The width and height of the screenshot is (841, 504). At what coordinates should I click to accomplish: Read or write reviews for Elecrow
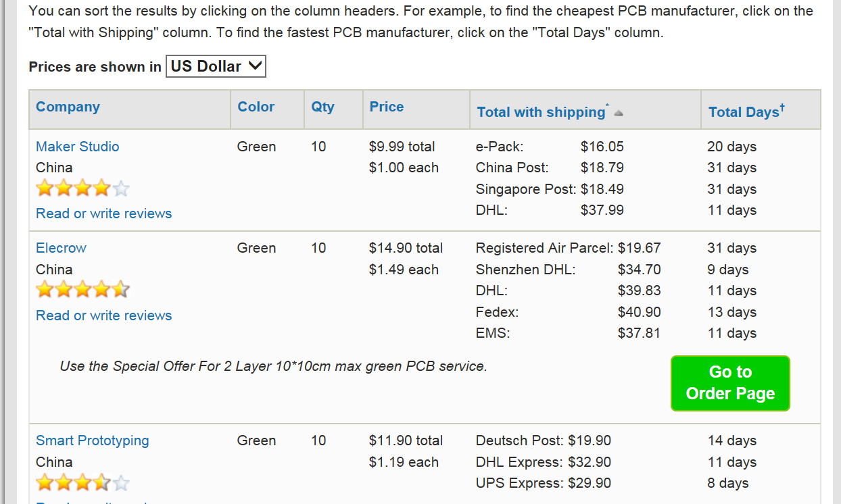(x=103, y=316)
